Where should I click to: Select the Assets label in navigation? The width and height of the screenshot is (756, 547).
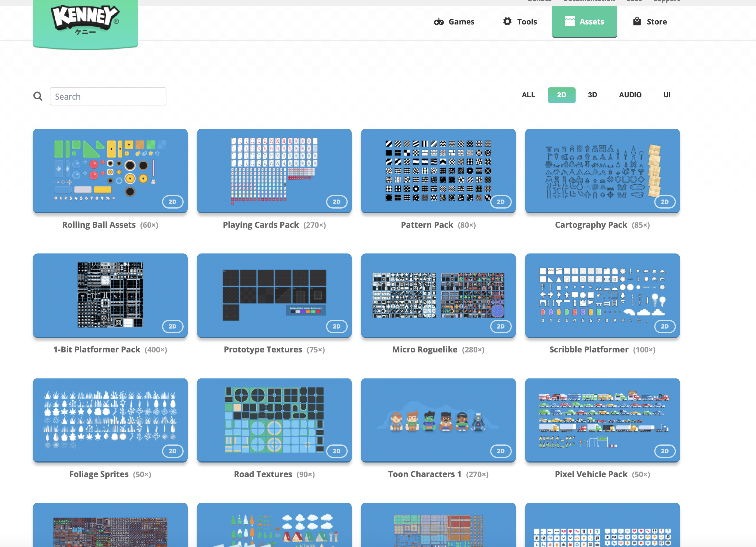(592, 22)
